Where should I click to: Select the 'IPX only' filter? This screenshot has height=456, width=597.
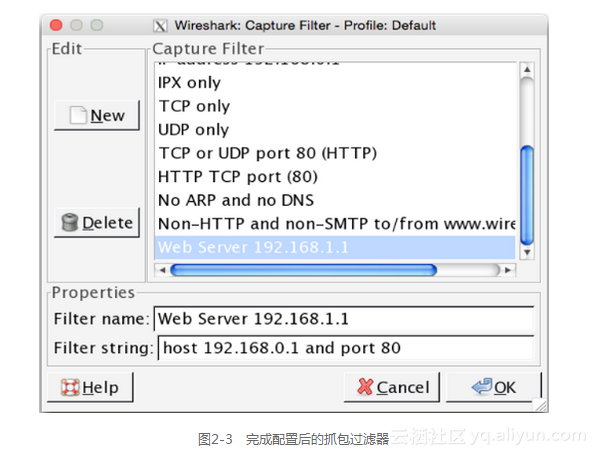[335, 83]
